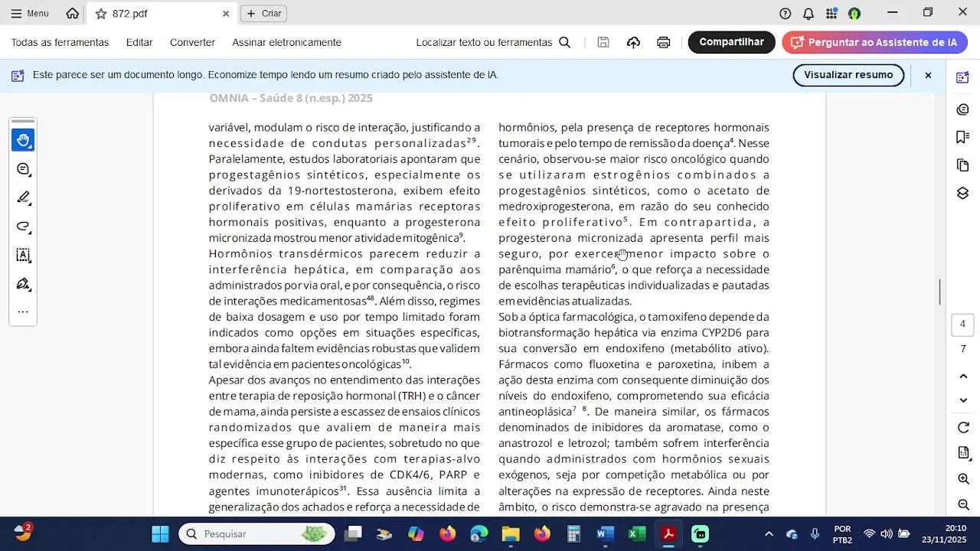This screenshot has width=980, height=551.
Task: Rotate the page view icon
Action: [x=963, y=428]
